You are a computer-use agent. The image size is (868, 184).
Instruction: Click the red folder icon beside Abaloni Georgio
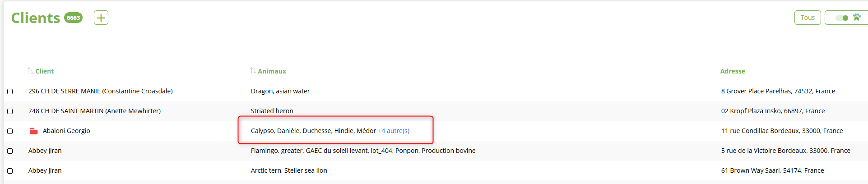coord(33,131)
